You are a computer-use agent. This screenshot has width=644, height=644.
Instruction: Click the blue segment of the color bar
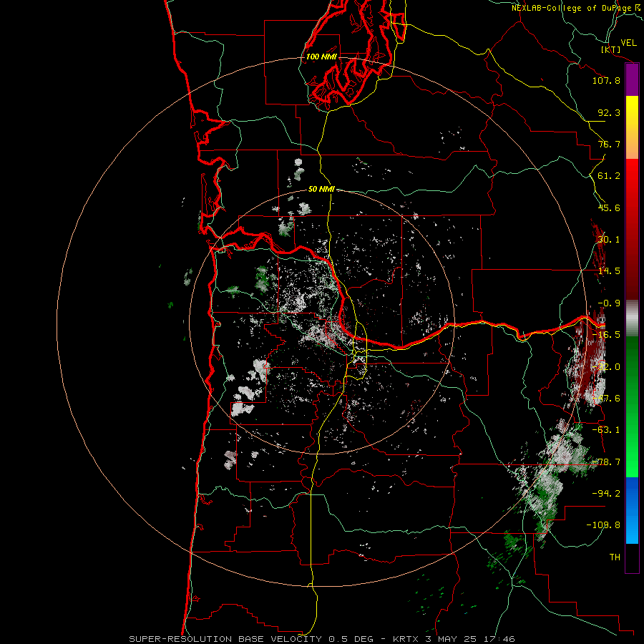click(x=632, y=510)
